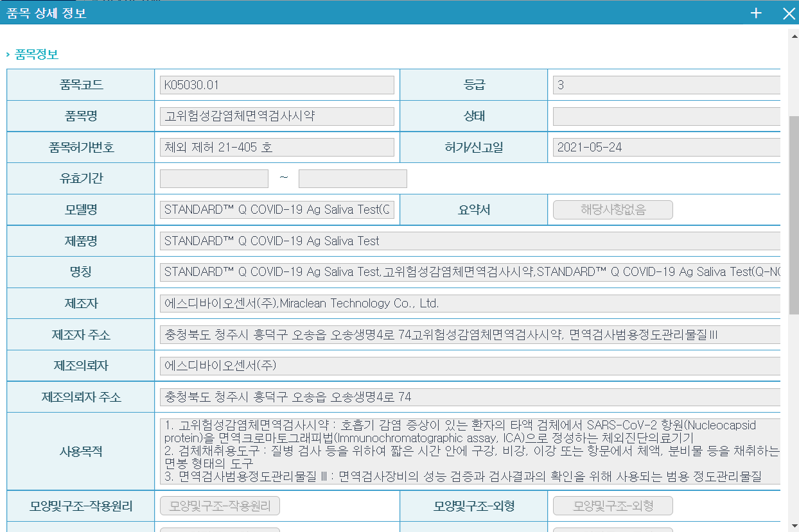
Task: Click the 요약서 label cell
Action: click(x=475, y=210)
